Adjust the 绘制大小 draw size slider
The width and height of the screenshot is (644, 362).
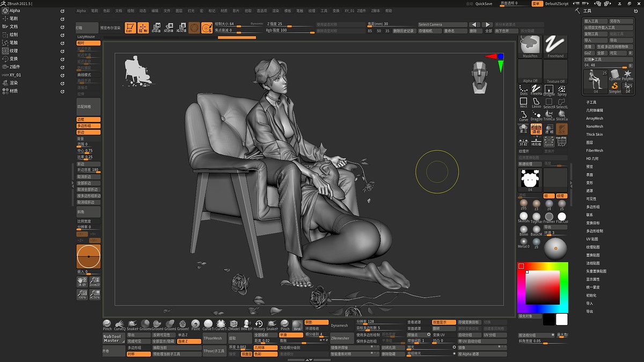pos(239,24)
